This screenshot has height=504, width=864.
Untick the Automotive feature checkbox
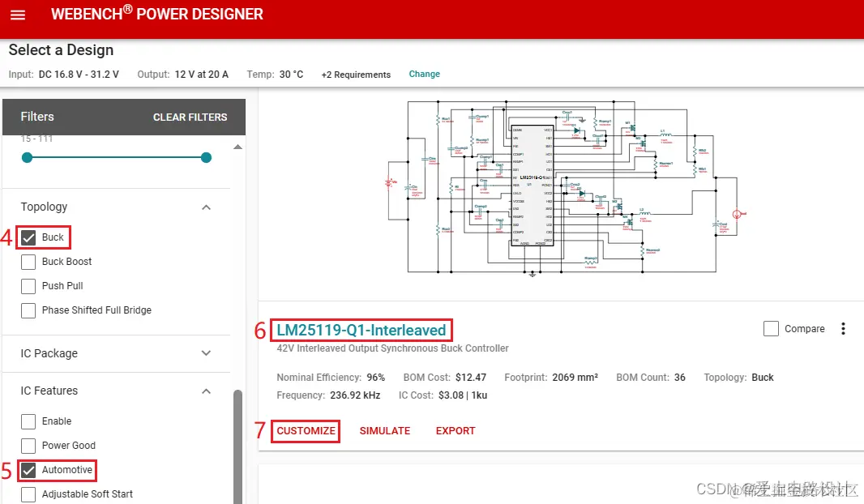[28, 470]
